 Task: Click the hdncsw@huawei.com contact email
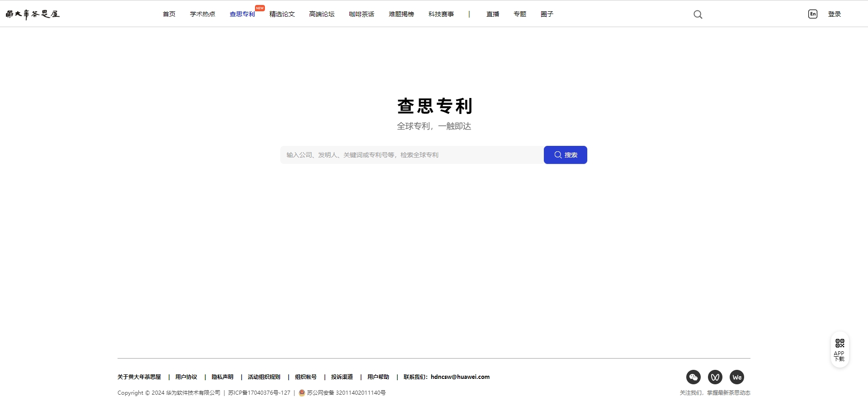click(x=460, y=377)
